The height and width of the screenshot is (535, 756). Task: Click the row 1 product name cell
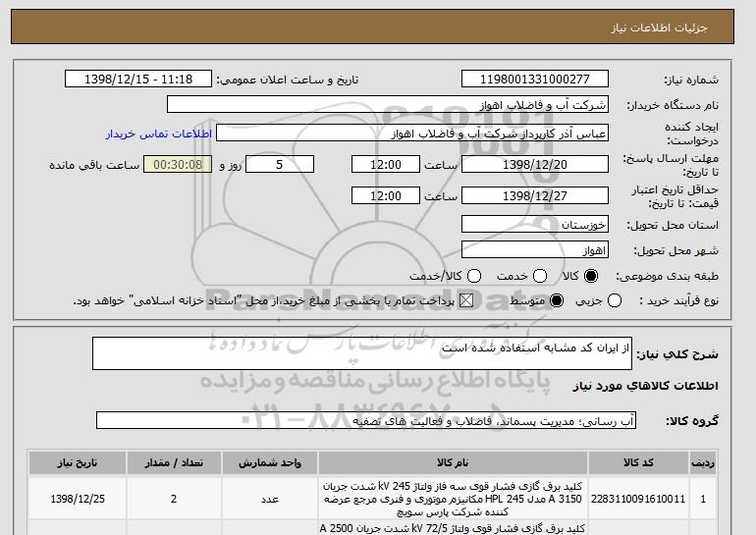coord(453,499)
